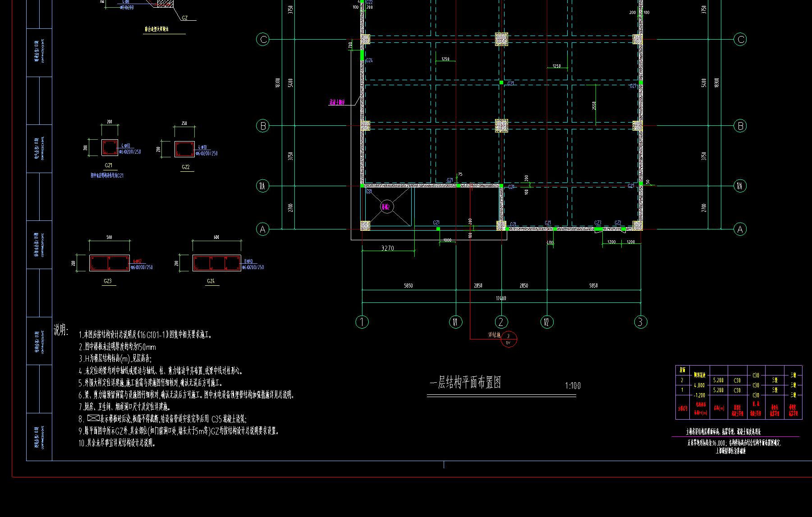Image resolution: width=812 pixels, height=517 pixels.
Task: Select note 1 referencing 16G101-1
Action: (145, 335)
